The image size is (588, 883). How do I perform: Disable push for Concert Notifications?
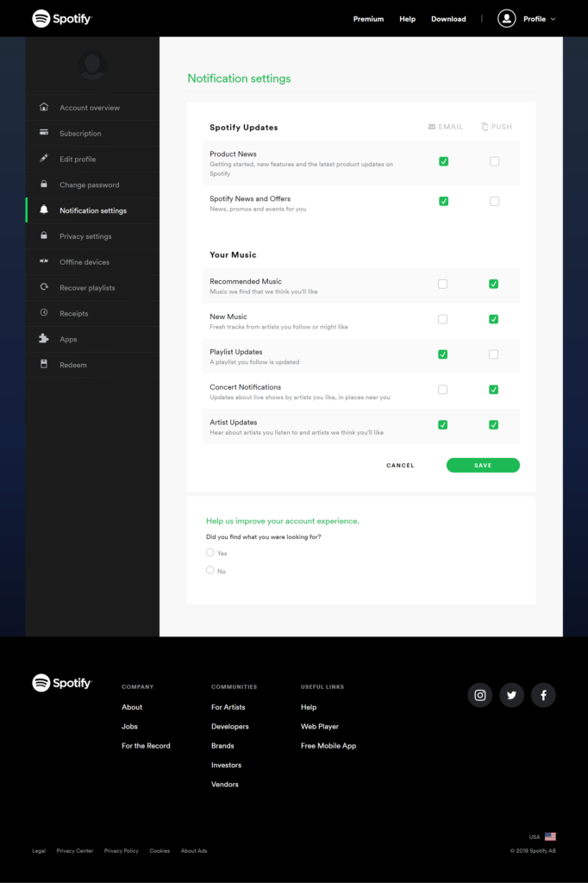coord(494,390)
